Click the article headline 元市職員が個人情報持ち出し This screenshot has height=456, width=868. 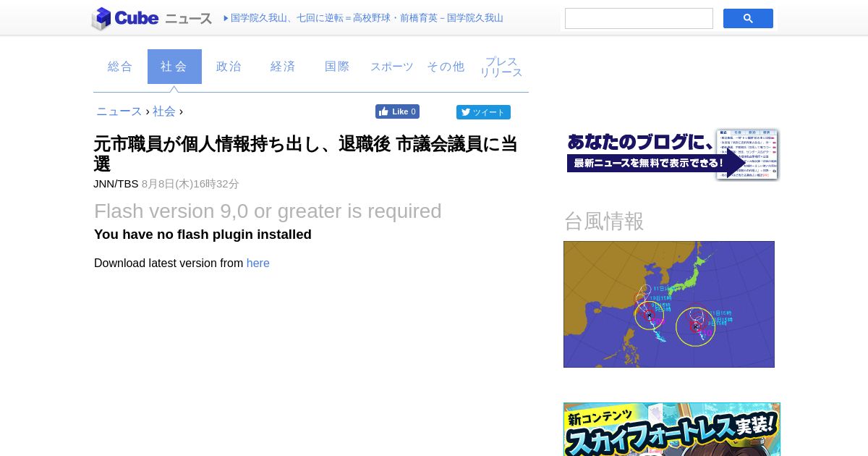[x=306, y=153]
